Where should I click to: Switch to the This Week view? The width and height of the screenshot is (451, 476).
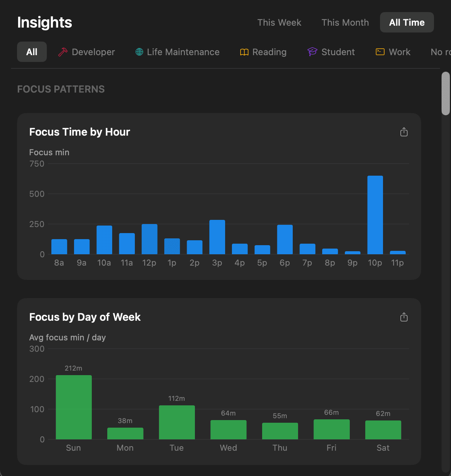pos(279,23)
